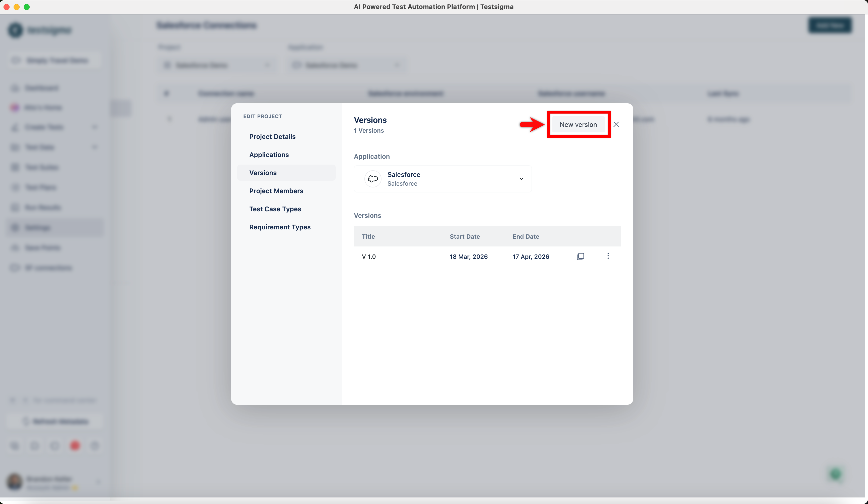The width and height of the screenshot is (868, 504).
Task: Click the red recording icon in sidebar
Action: (75, 446)
